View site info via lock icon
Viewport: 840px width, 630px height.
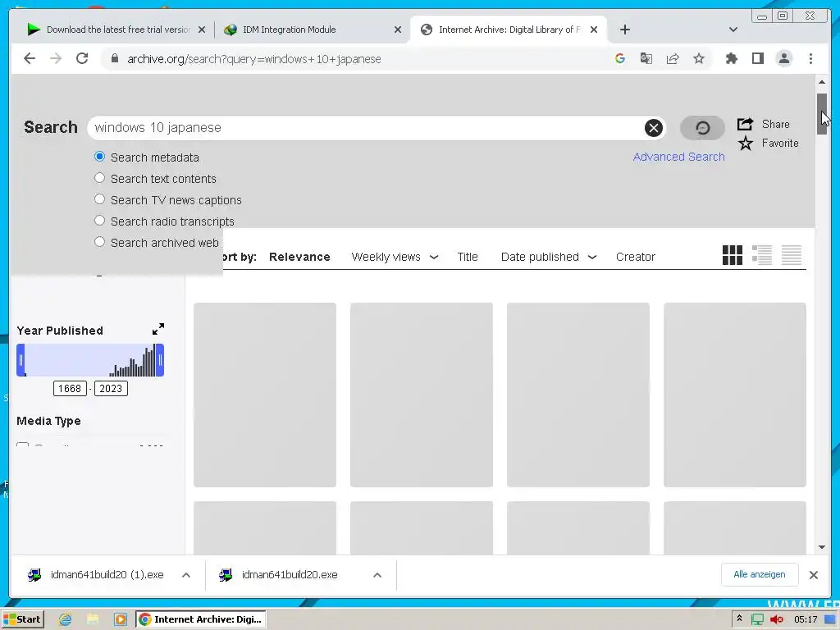[114, 58]
